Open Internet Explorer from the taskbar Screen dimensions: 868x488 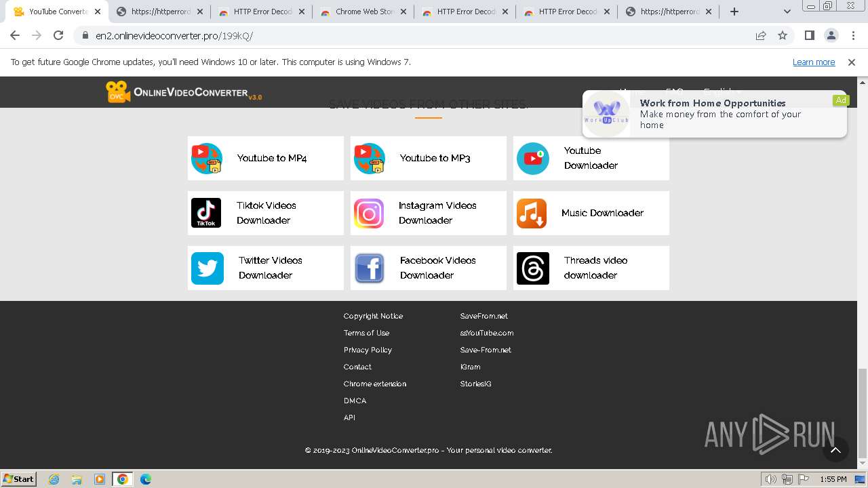(54, 479)
